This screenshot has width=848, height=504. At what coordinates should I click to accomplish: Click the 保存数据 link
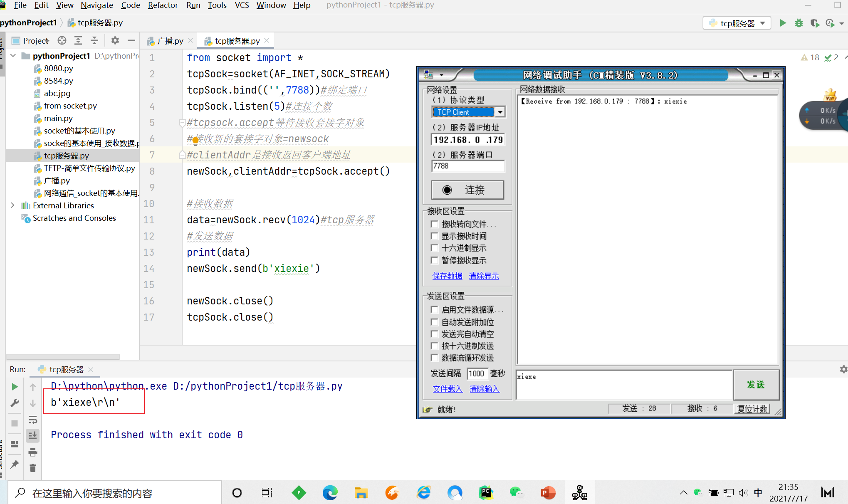pyautogui.click(x=447, y=276)
